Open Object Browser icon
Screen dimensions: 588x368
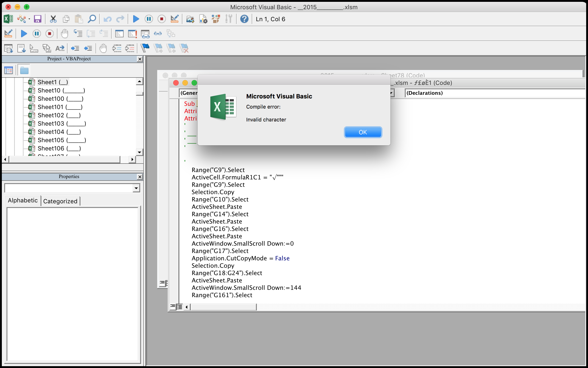216,19
